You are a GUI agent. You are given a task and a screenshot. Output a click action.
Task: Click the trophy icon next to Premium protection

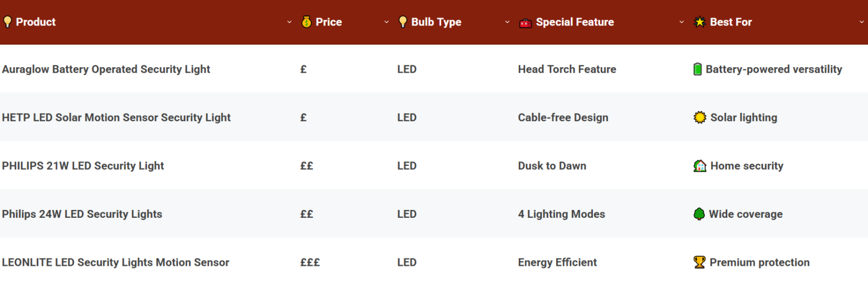(x=699, y=262)
